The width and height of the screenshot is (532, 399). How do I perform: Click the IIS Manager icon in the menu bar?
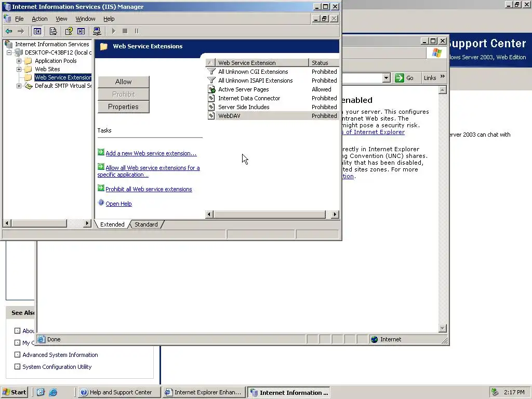tap(7, 19)
